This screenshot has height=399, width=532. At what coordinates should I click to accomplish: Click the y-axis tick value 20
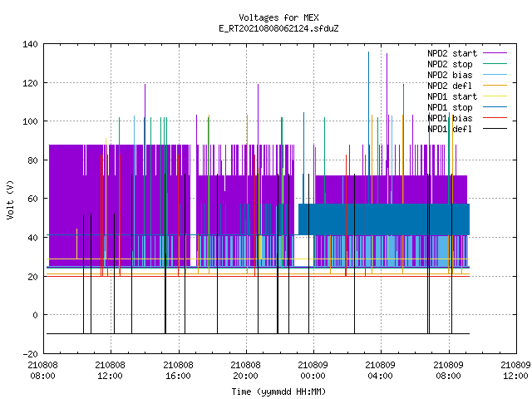pyautogui.click(x=32, y=277)
